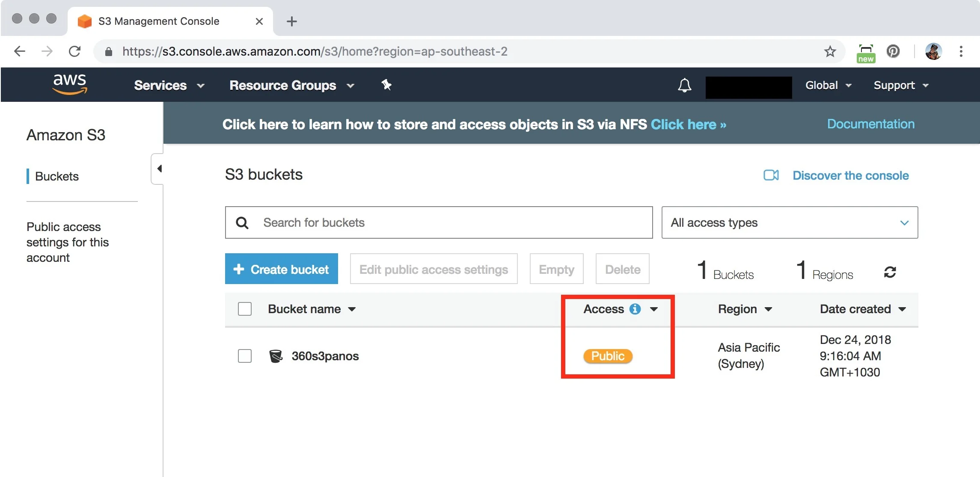
Task: Open the 360s3panos bucket
Action: click(325, 356)
